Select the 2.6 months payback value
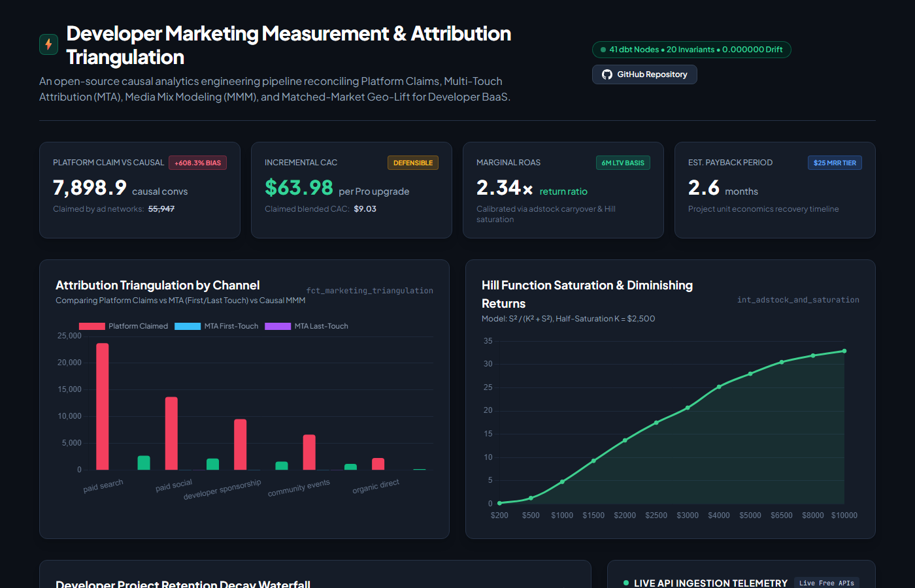This screenshot has width=915, height=588. click(x=704, y=188)
